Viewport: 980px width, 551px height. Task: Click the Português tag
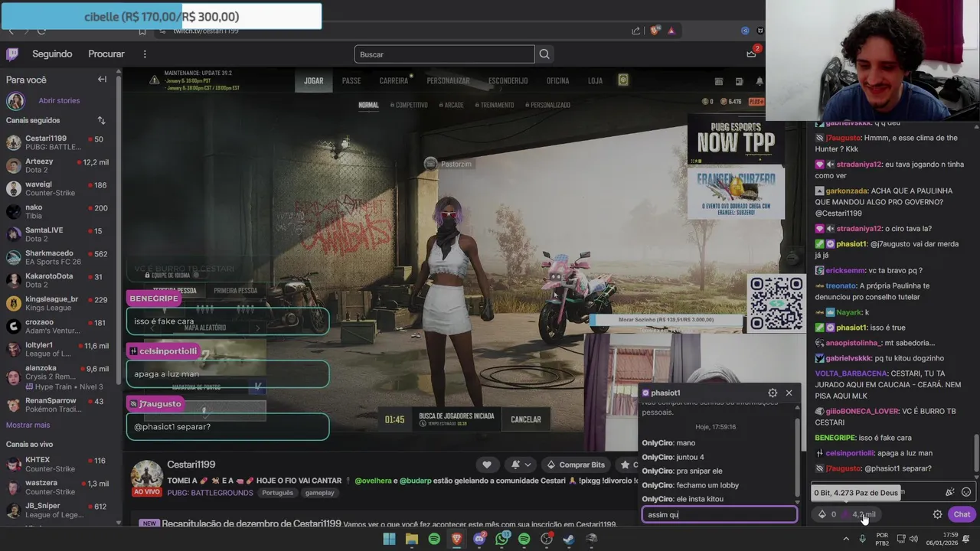pos(277,493)
